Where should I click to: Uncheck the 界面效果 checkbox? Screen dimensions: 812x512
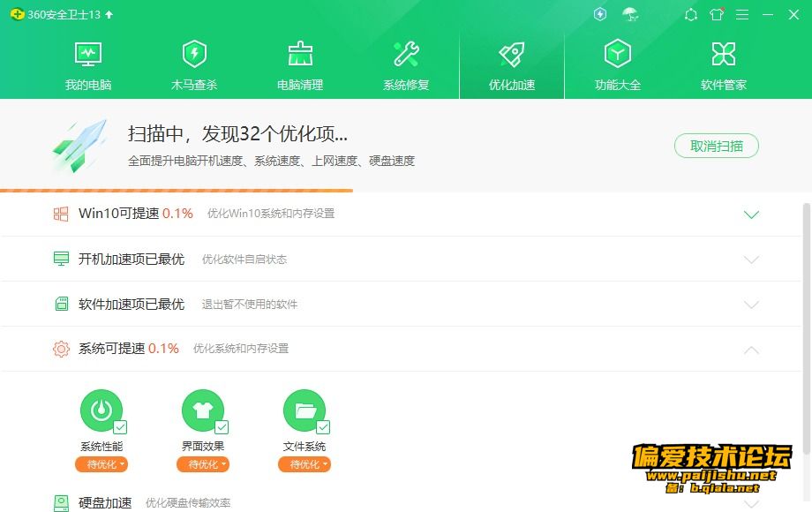tap(222, 427)
